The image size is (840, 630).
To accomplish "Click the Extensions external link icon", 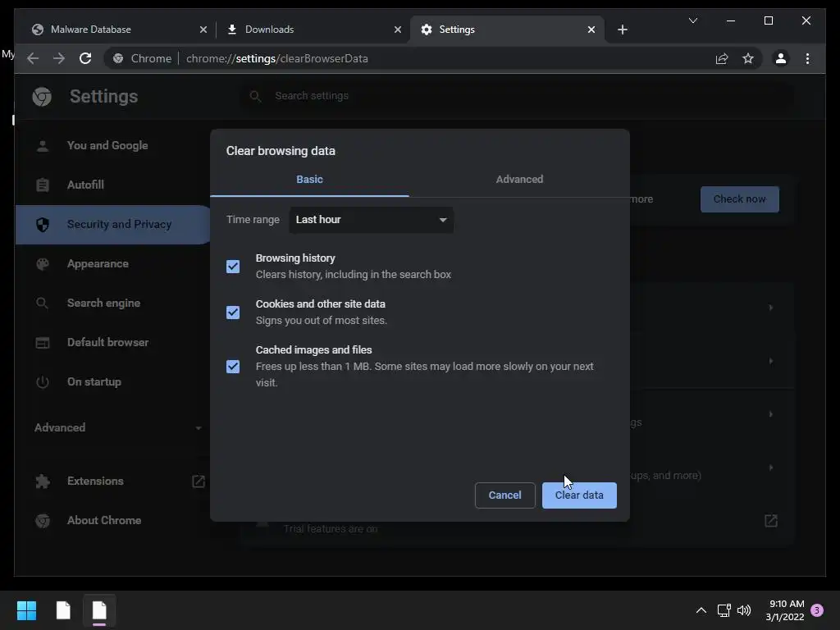I will (x=199, y=481).
